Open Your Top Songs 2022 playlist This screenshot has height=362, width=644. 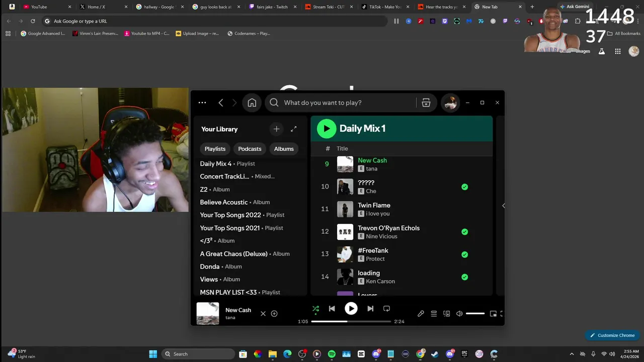tap(242, 215)
